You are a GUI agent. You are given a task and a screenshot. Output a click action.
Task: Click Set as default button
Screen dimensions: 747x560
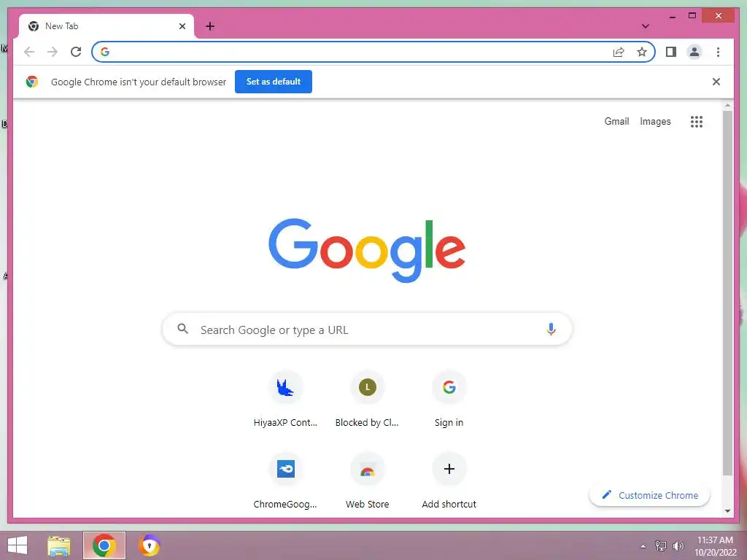coord(274,82)
